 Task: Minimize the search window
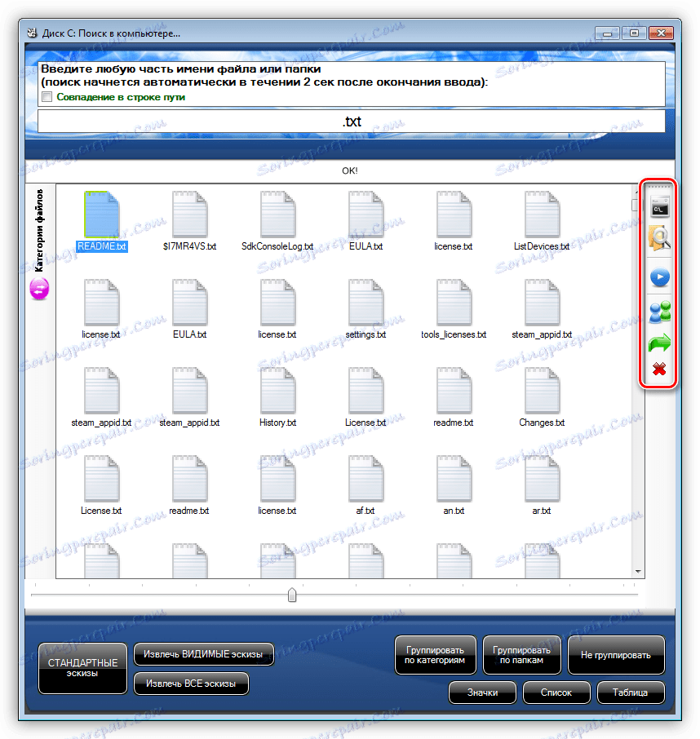[607, 33]
